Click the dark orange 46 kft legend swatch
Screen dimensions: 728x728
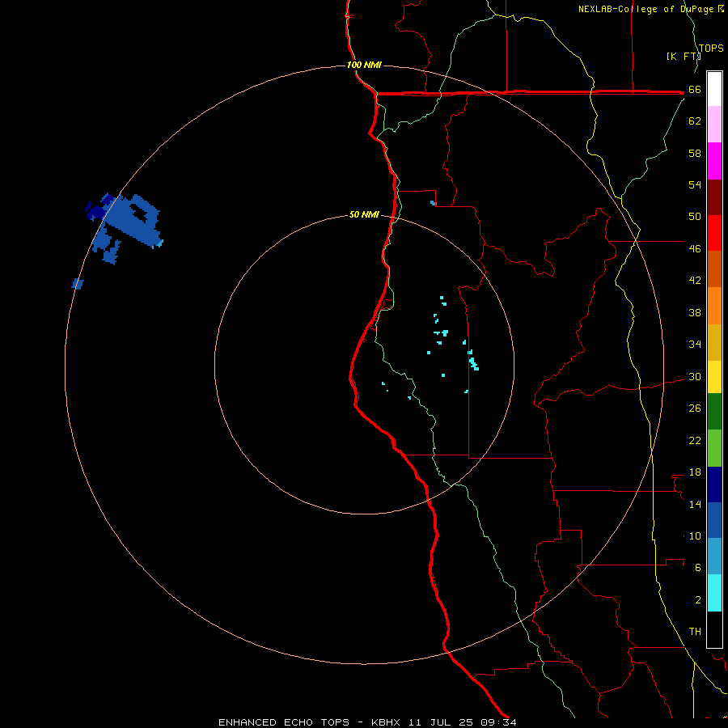click(x=714, y=269)
